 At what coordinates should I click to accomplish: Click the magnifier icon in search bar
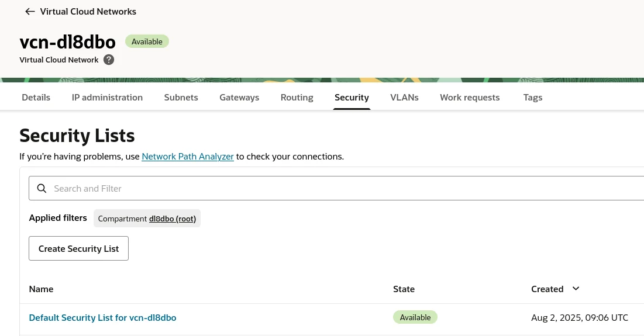42,188
